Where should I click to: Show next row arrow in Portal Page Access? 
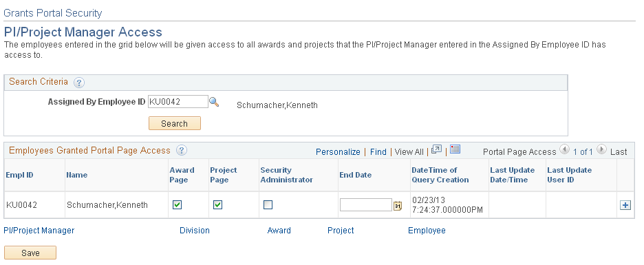click(601, 149)
